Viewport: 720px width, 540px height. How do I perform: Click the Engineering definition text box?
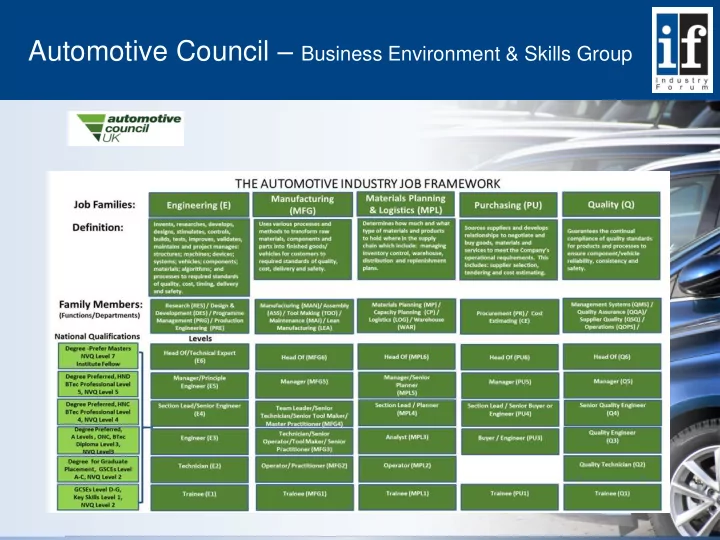pos(199,258)
